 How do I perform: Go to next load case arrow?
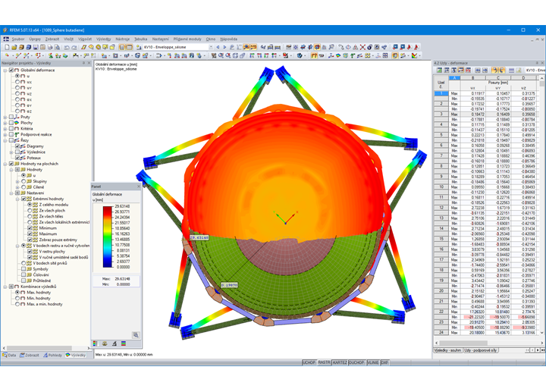pos(224,47)
